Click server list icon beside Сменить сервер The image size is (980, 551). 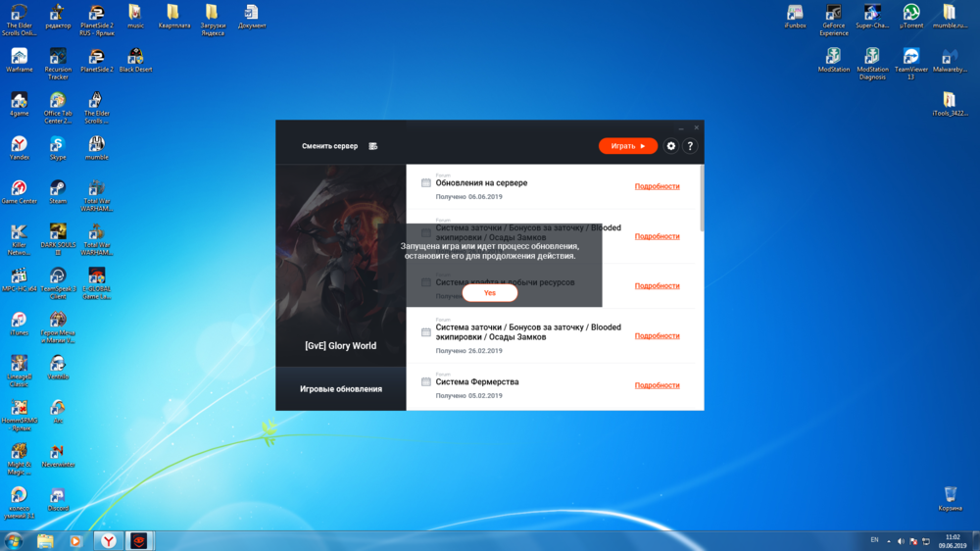click(x=372, y=146)
